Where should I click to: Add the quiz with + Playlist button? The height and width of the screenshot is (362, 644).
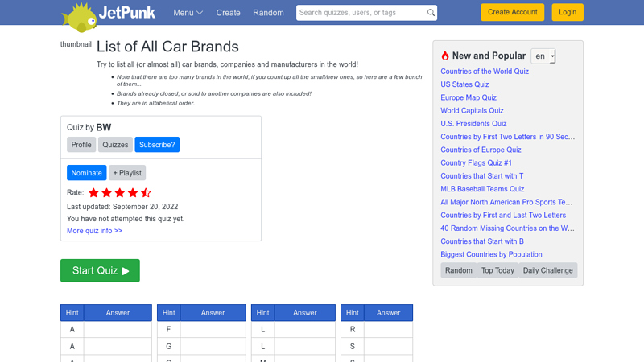(127, 173)
